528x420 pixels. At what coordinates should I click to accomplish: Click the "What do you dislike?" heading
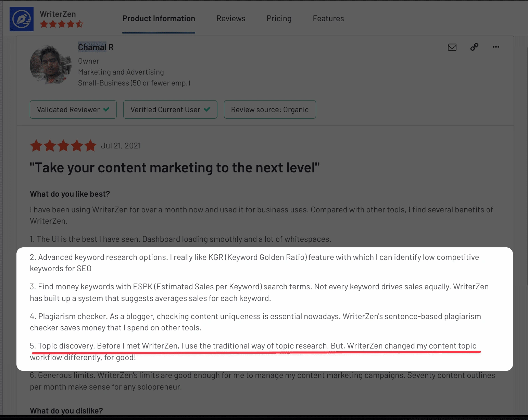coord(66,410)
